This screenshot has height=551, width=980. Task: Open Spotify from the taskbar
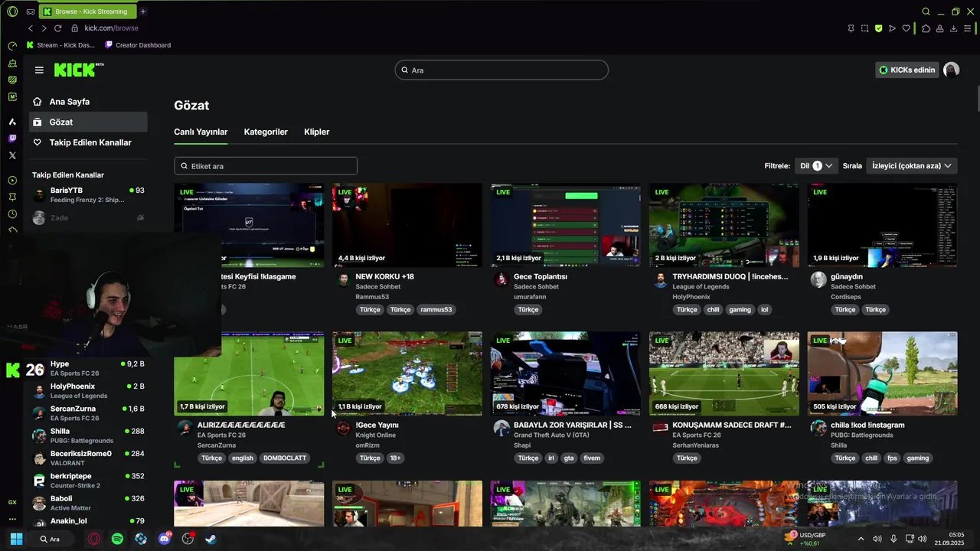(117, 539)
